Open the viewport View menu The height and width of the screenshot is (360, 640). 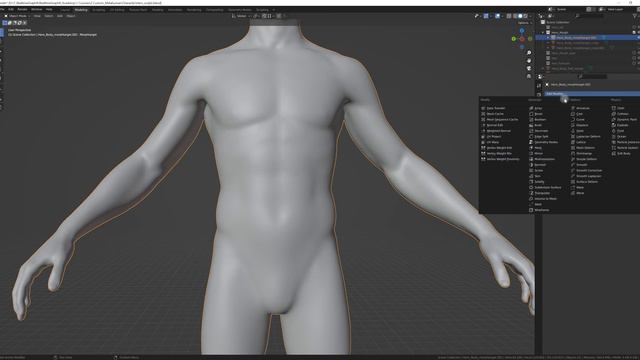click(x=37, y=16)
